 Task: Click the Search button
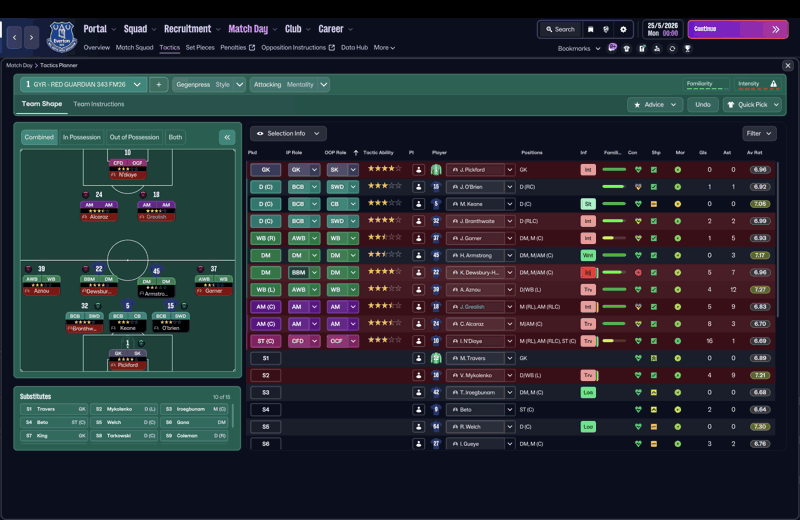pyautogui.click(x=560, y=30)
